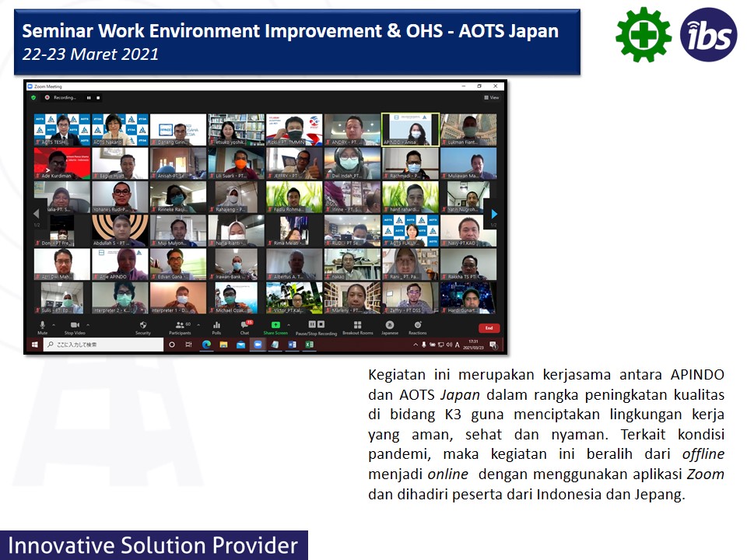Select the Hardi Gunart participant tile

[x=468, y=298]
